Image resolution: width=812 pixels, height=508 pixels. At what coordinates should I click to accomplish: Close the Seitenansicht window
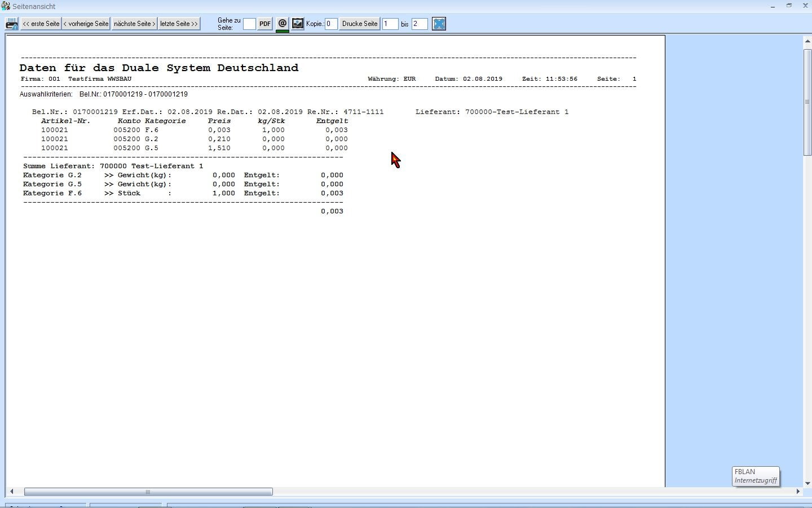tap(805, 6)
